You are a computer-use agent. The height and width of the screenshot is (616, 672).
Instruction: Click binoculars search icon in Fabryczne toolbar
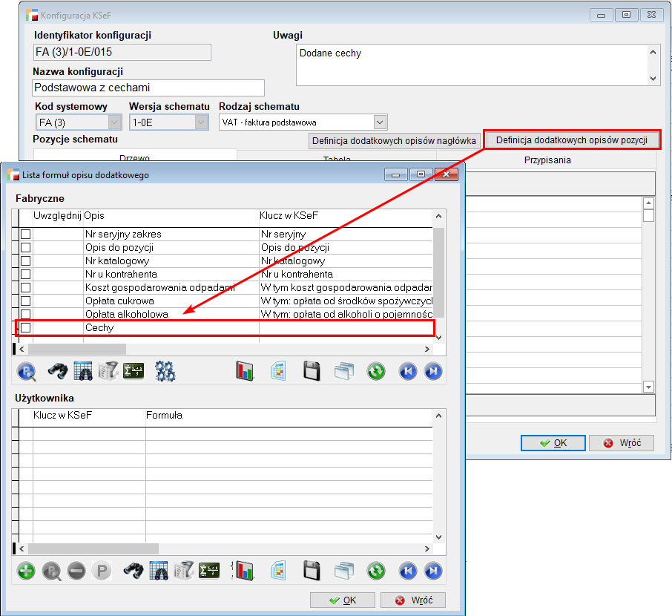coord(58,370)
